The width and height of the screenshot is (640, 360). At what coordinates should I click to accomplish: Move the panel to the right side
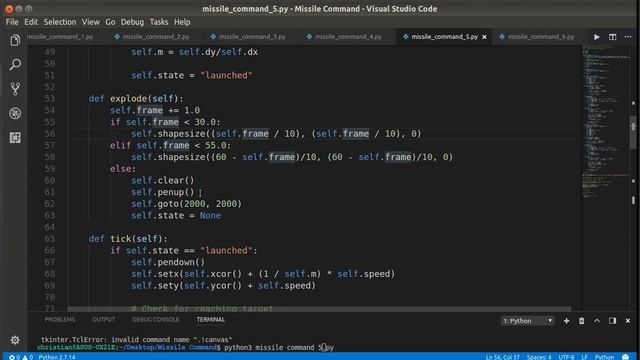pyautogui.click(x=612, y=321)
